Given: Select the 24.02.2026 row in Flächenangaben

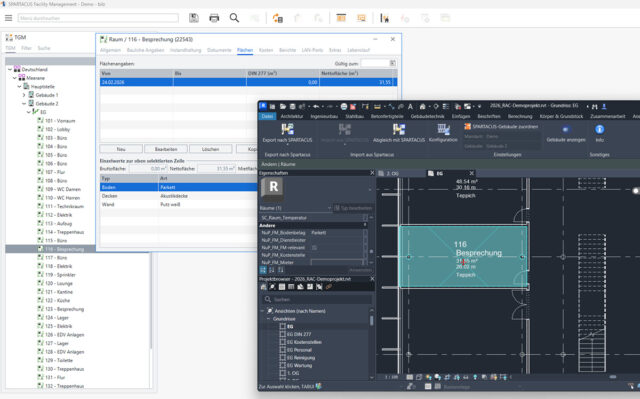Looking at the screenshot, I should click(x=248, y=82).
